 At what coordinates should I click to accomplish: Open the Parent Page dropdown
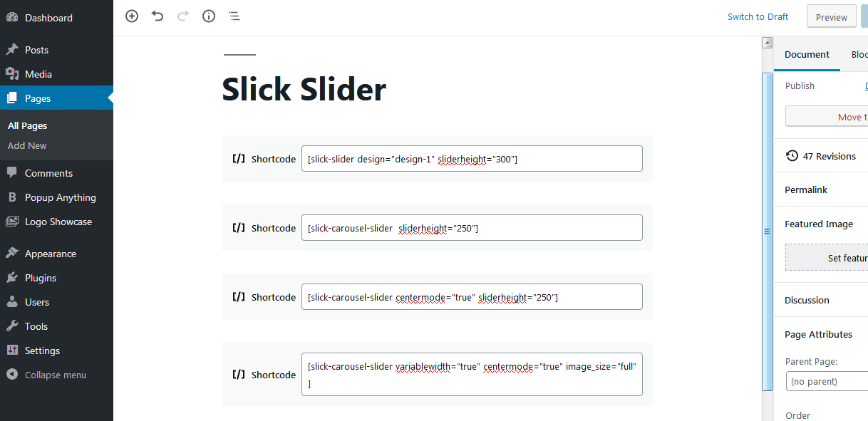(827, 381)
